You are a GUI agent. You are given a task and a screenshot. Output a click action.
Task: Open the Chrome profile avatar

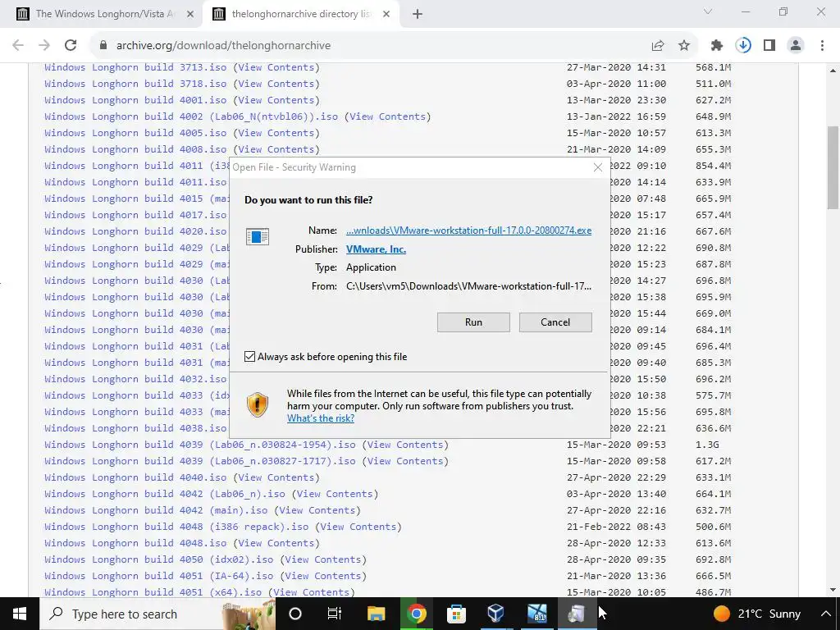coord(796,46)
